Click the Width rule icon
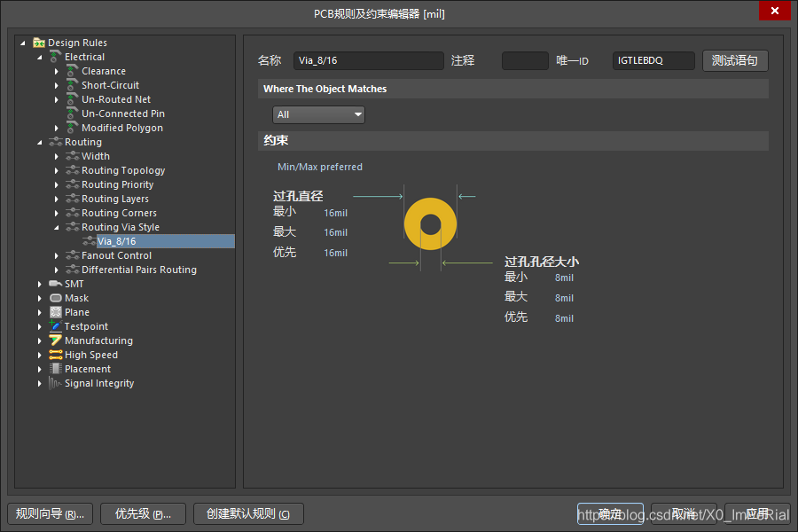Viewport: 798px width, 532px height. [x=73, y=156]
